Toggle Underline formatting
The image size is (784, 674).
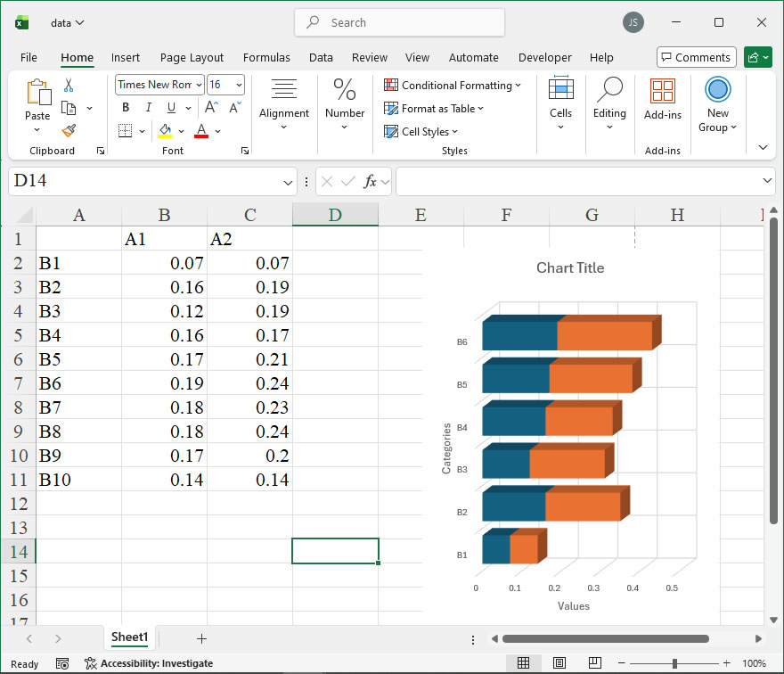[169, 108]
